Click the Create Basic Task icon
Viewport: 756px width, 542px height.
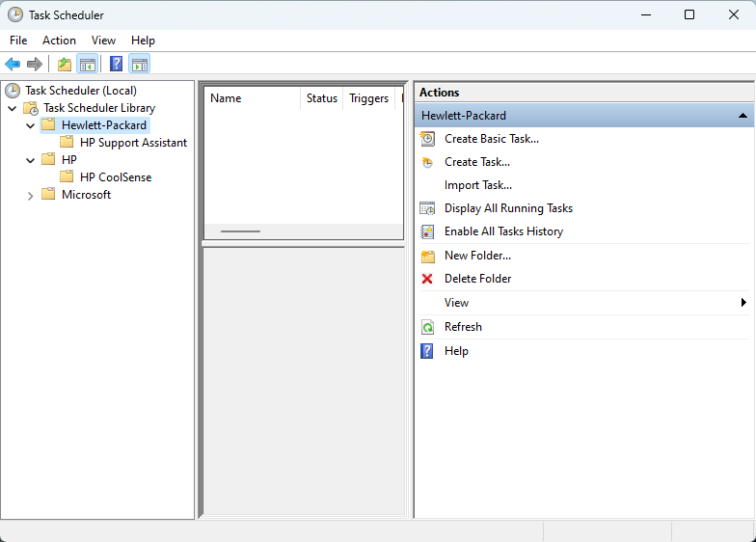coord(428,139)
